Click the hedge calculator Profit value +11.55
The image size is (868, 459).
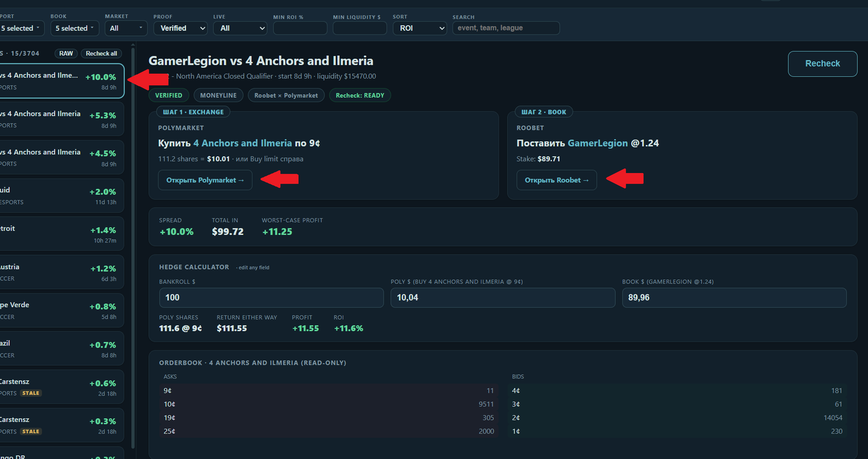(x=306, y=328)
